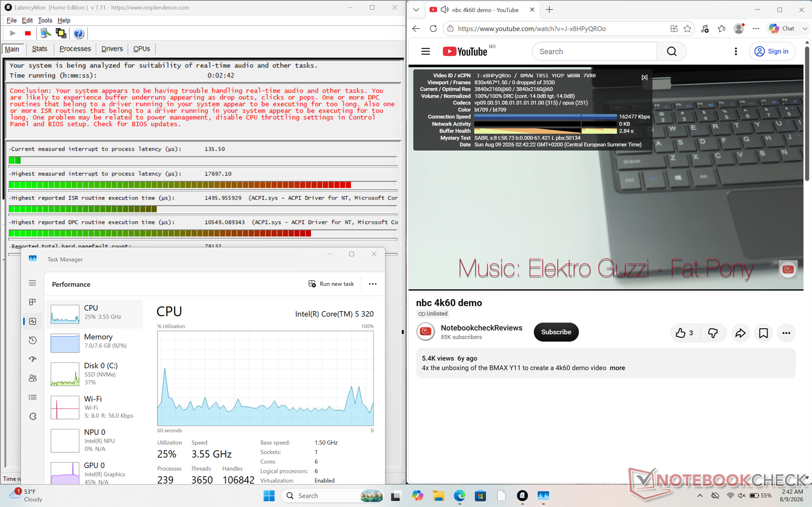812x507 pixels.
Task: Dislike the nbc 4k60 demo video
Action: [713, 333]
